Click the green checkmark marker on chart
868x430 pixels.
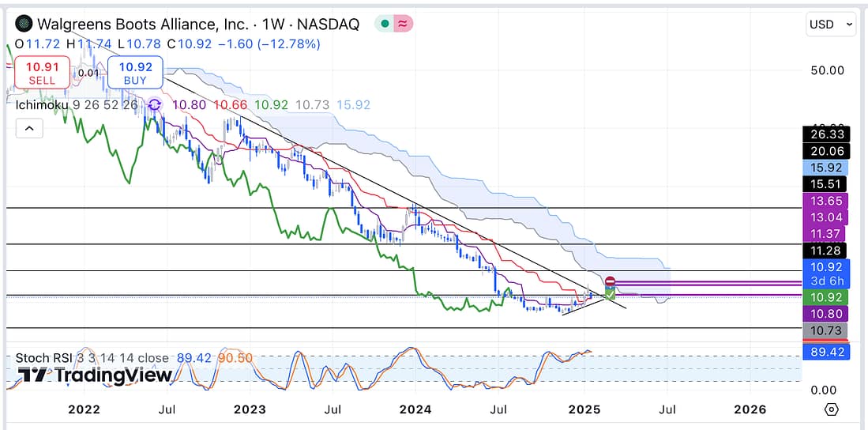point(610,294)
